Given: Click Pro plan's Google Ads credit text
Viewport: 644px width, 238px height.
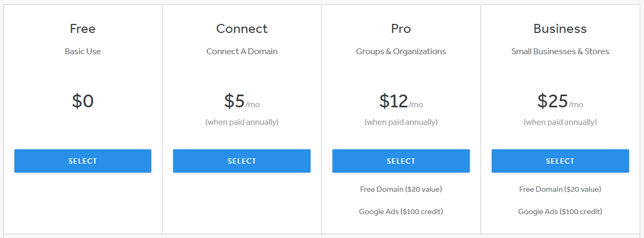Looking at the screenshot, I should [x=401, y=211].
